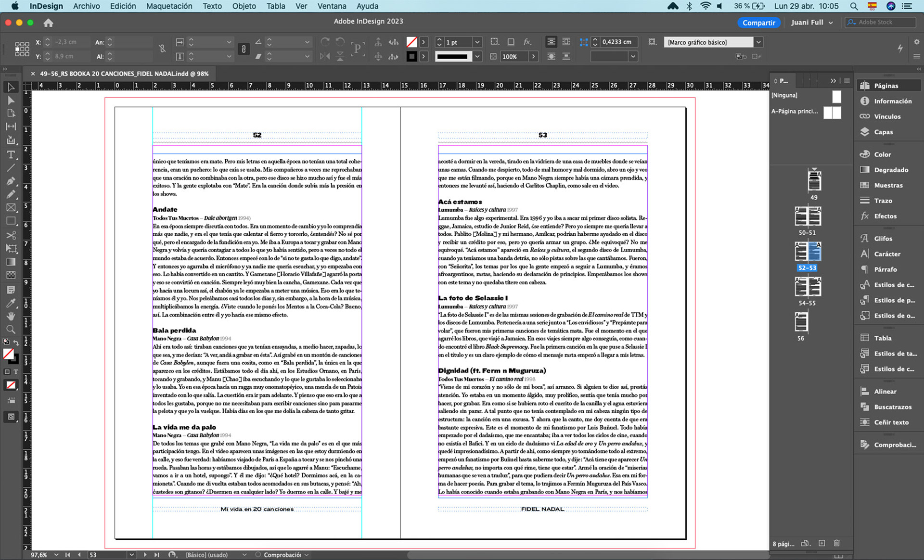Viewport: 924px width, 560px height.
Task: Select the 54-55 spread thumbnail
Action: (x=808, y=287)
